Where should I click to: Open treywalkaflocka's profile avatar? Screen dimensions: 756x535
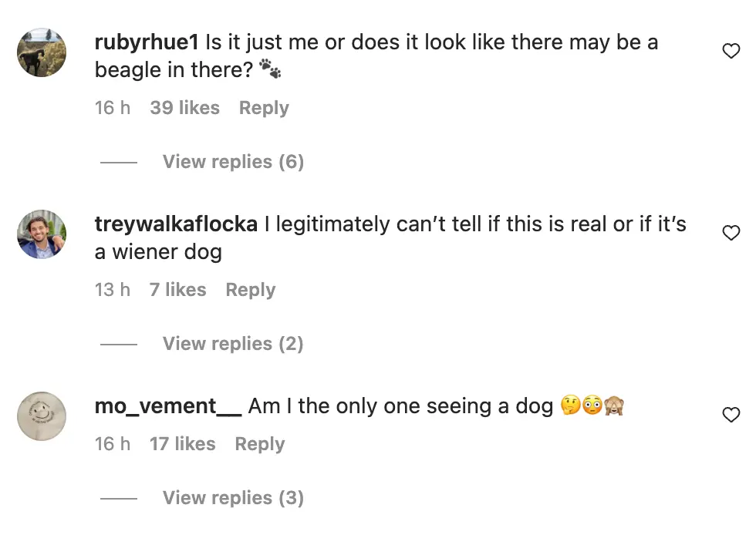point(42,234)
